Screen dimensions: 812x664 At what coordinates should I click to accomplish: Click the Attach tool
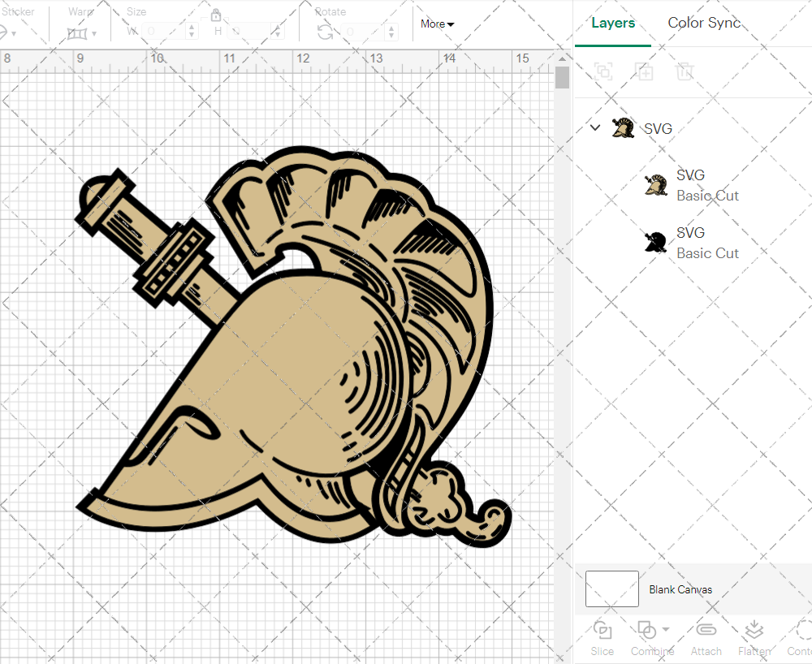(706, 638)
